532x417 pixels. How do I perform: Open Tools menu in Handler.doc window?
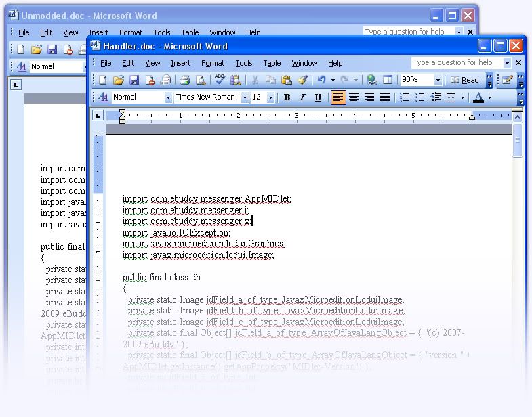[244, 63]
